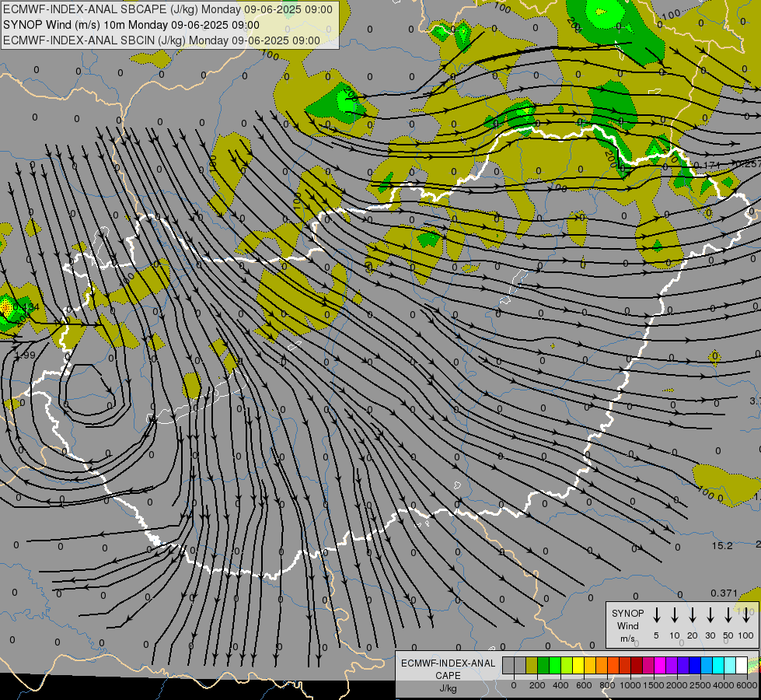This screenshot has height=700, width=761.
Task: Click the SYNOP label in wind legend
Action: click(627, 613)
